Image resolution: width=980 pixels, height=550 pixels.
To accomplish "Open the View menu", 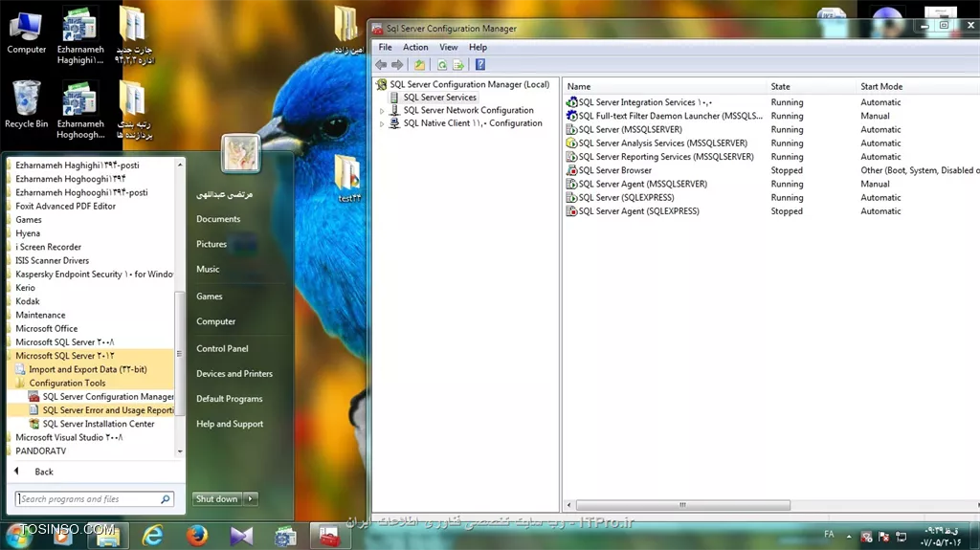I will pos(448,47).
